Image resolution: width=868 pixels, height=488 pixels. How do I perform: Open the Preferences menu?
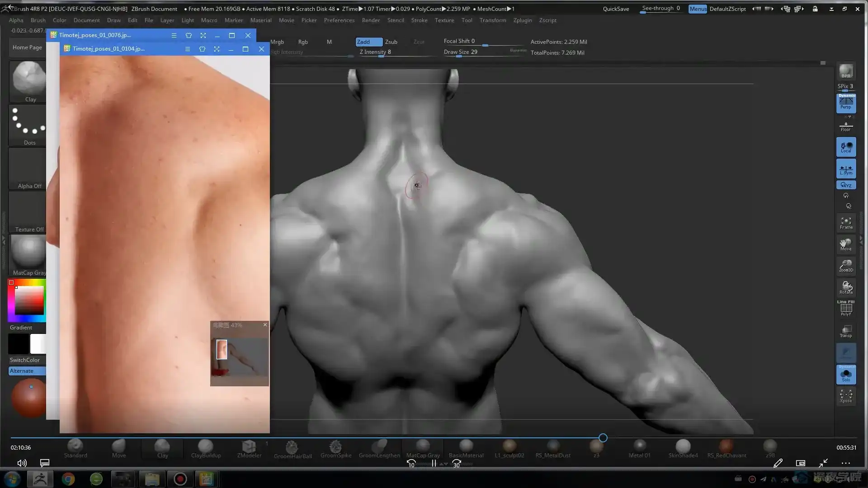[x=339, y=20]
